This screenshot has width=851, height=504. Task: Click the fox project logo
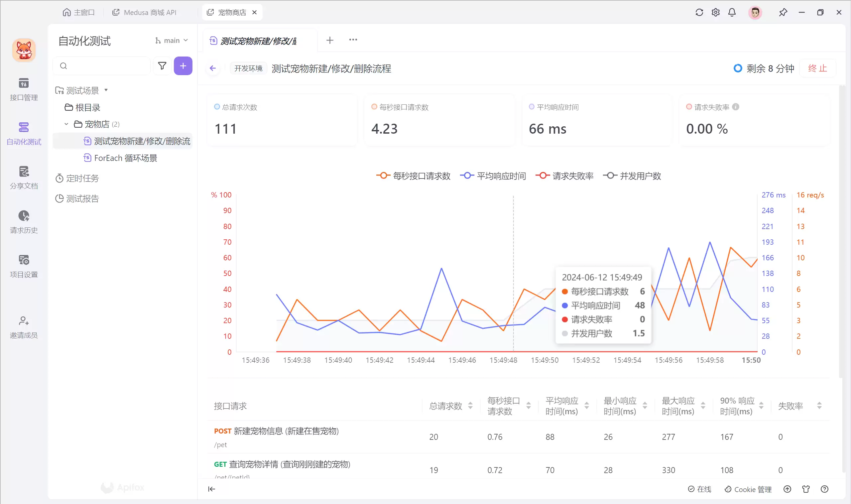24,50
